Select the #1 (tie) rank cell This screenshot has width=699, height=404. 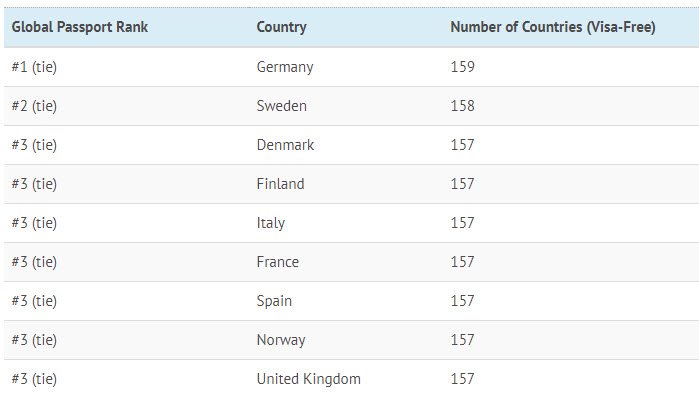coord(34,67)
